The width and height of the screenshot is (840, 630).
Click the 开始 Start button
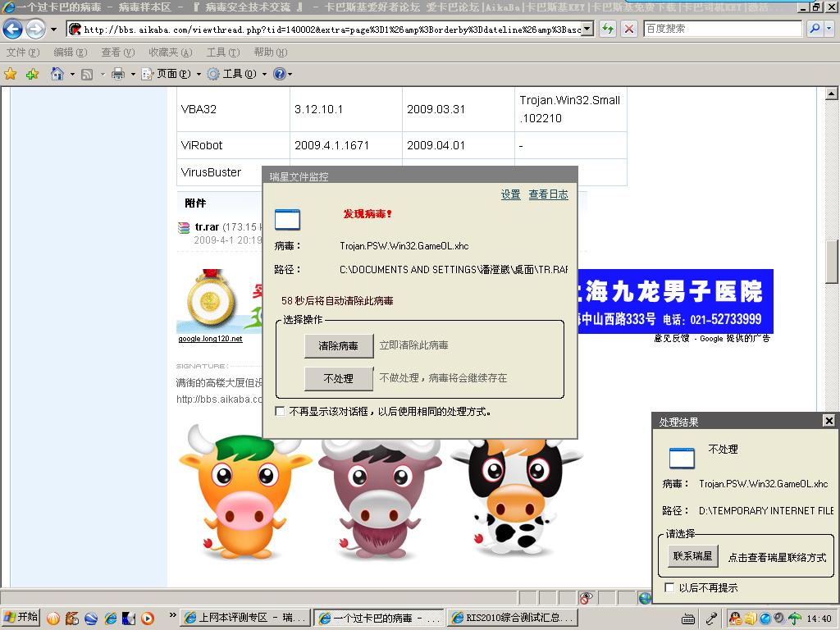[21, 617]
